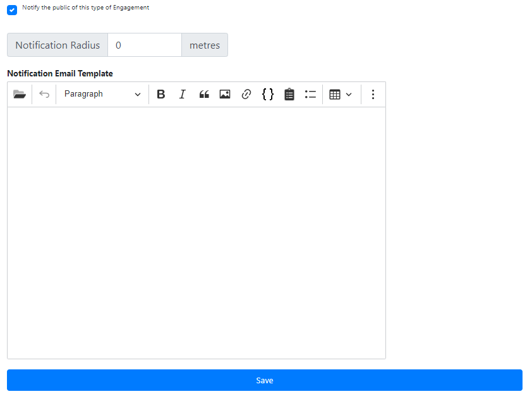Uncheck the Notify the public checkbox
Image resolution: width=532 pixels, height=394 pixels.
(x=12, y=10)
